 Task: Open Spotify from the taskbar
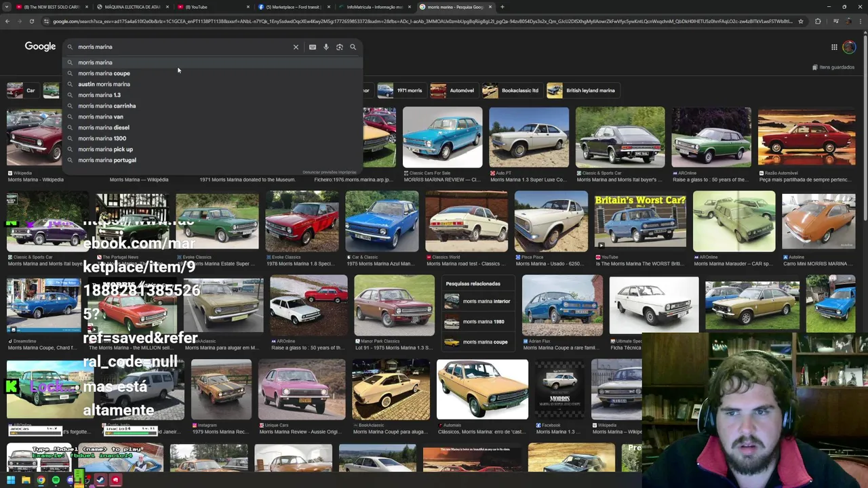[x=56, y=480]
